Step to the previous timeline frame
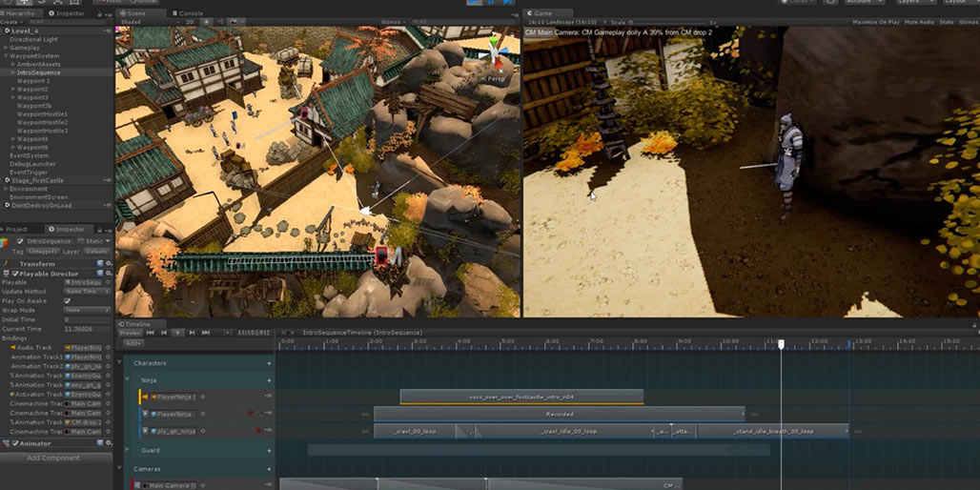 pos(163,332)
